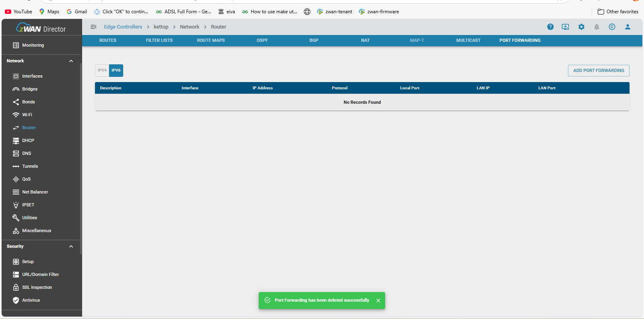Open Tunnels in the Network menu
Viewport: 644px width, 319px height.
tap(30, 166)
